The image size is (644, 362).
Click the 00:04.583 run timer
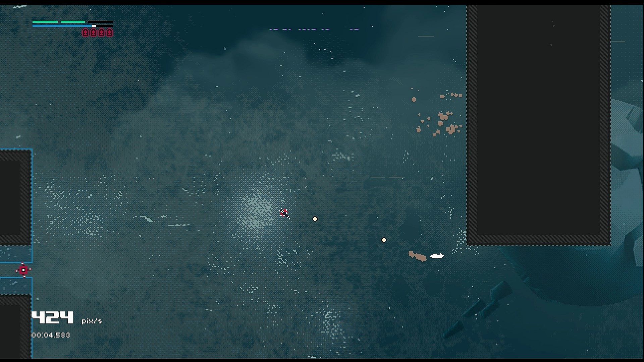tap(51, 335)
